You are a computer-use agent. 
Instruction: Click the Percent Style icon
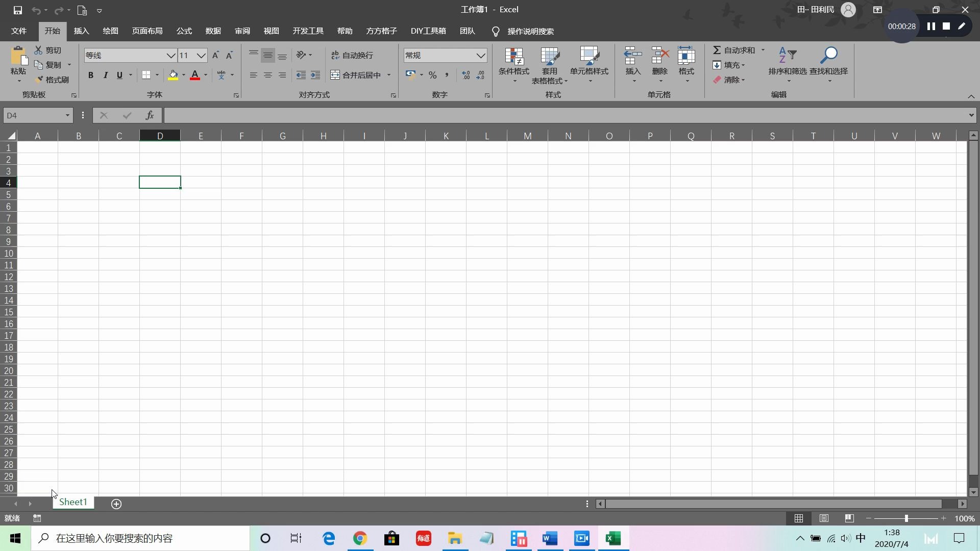click(x=433, y=75)
